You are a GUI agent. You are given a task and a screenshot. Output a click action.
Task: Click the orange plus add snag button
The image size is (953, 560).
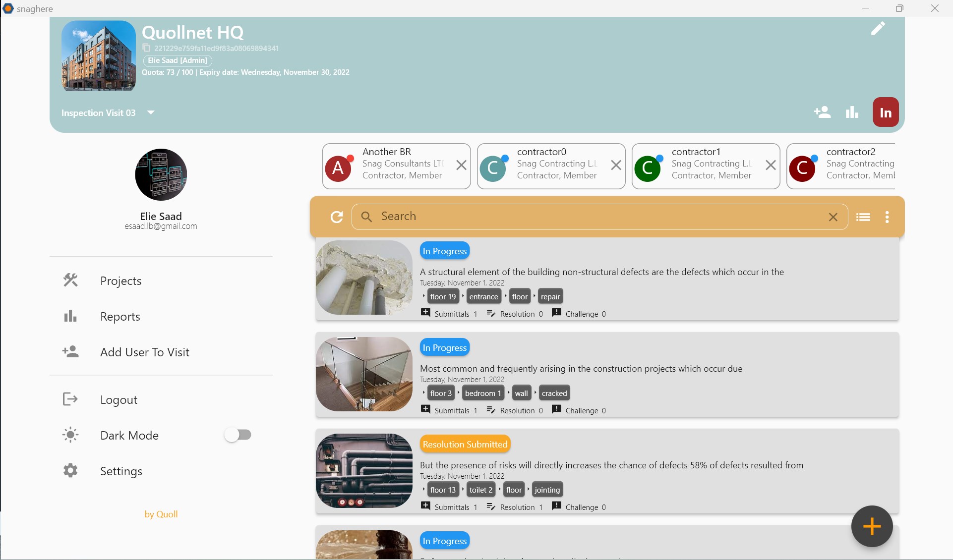click(872, 526)
